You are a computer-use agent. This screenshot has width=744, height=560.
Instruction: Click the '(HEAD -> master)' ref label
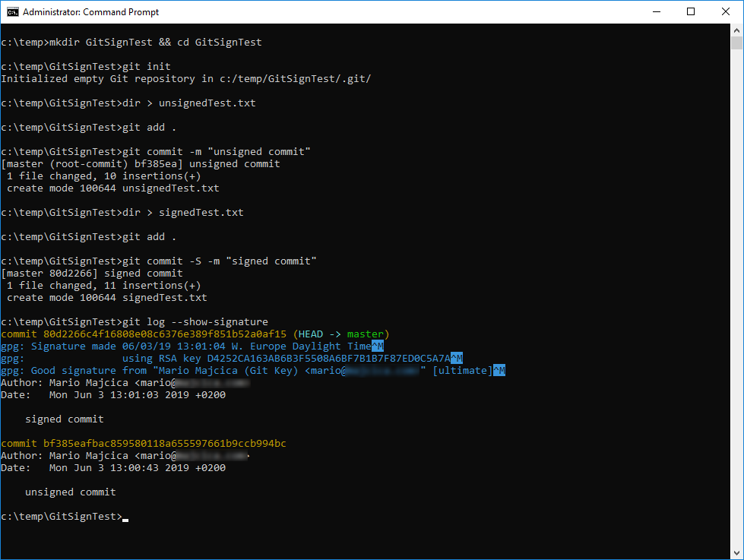[341, 334]
